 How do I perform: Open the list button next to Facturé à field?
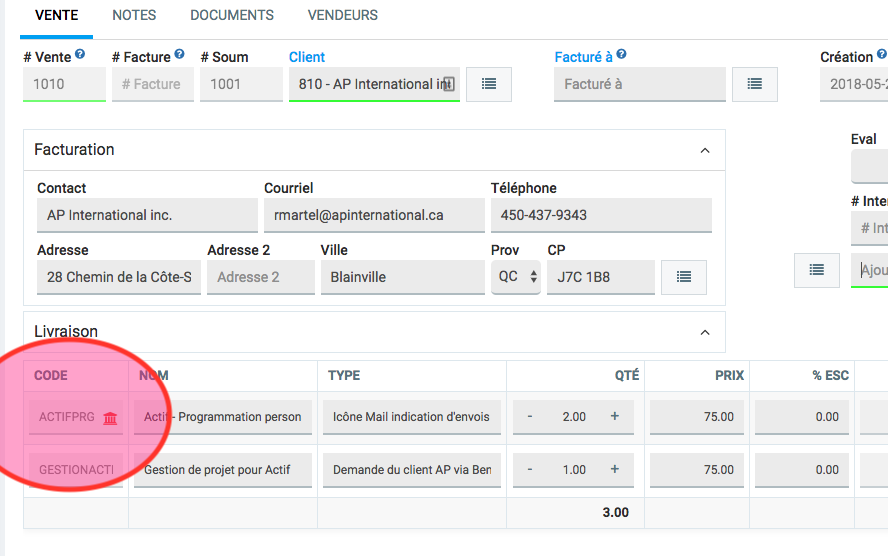tap(755, 85)
